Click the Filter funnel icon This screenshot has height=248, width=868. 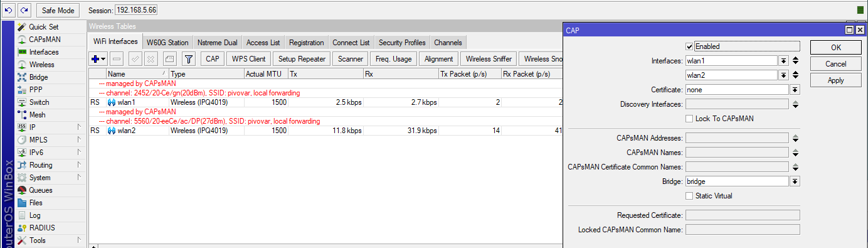pyautogui.click(x=188, y=59)
